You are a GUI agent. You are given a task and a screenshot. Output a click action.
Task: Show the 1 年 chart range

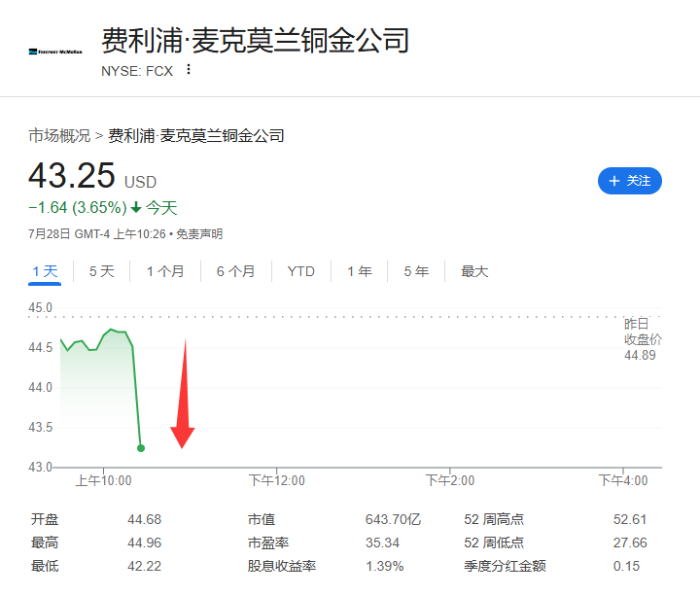(x=360, y=271)
